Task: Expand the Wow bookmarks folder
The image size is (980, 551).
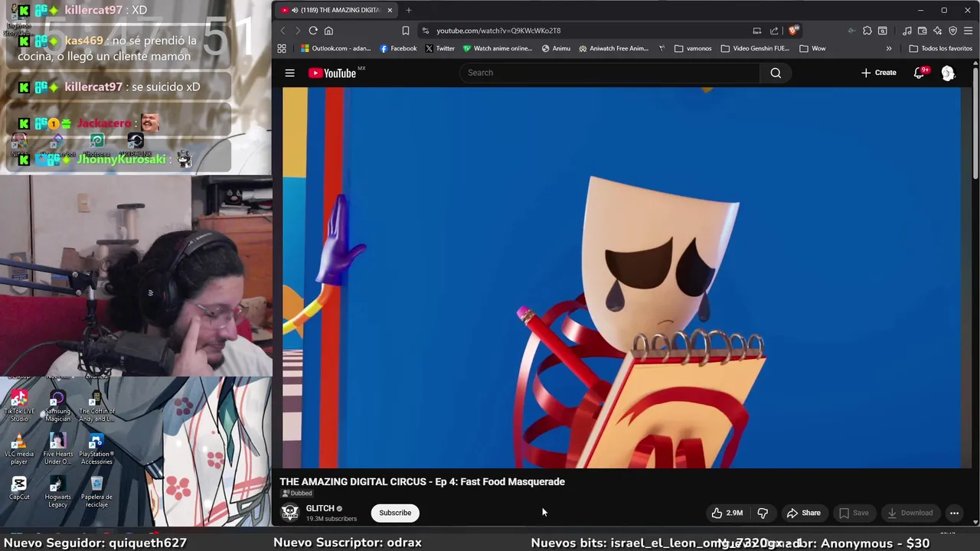Action: pyautogui.click(x=812, y=48)
